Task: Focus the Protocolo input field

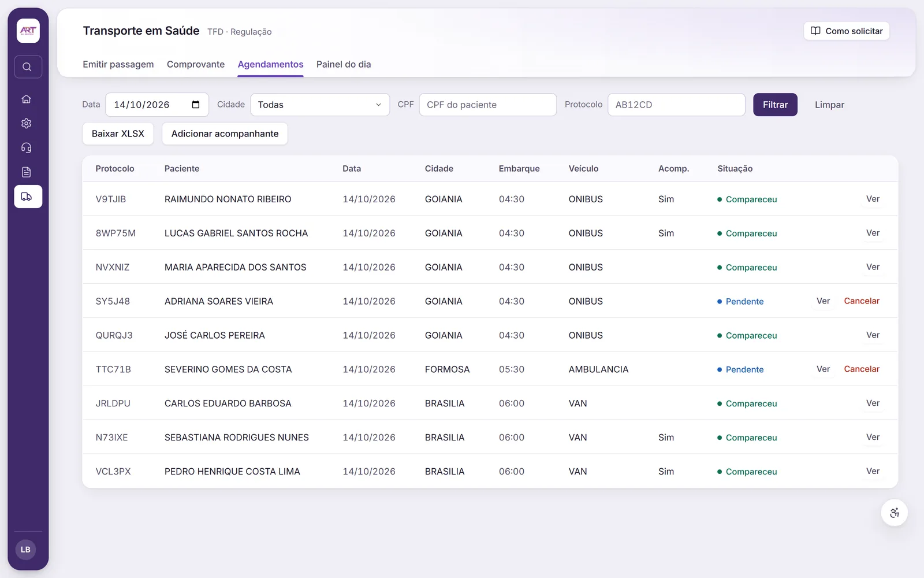Action: 676,105
